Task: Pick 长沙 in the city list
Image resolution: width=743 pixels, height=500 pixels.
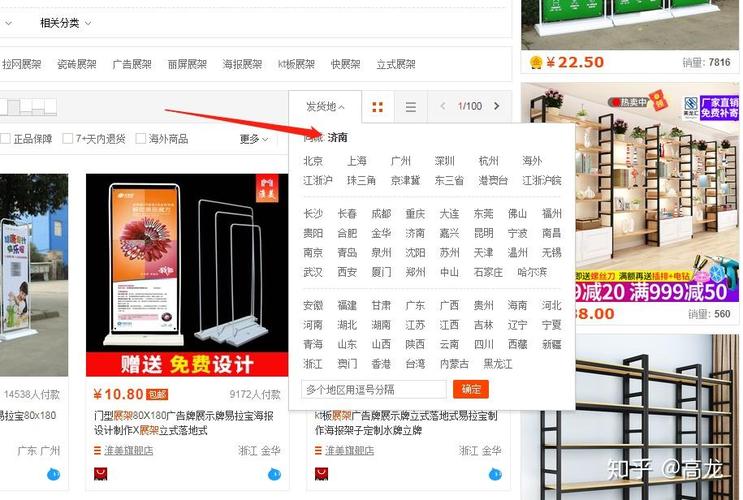Action: click(313, 214)
